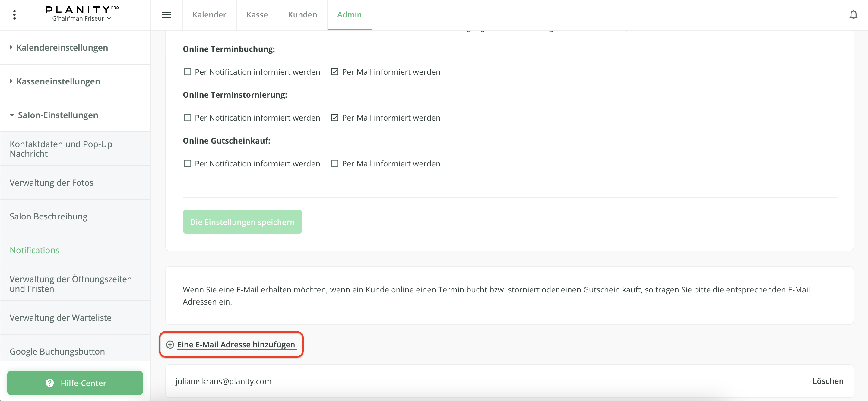
Task: Check mail info for Online Gutscheinkauf
Action: coord(334,163)
